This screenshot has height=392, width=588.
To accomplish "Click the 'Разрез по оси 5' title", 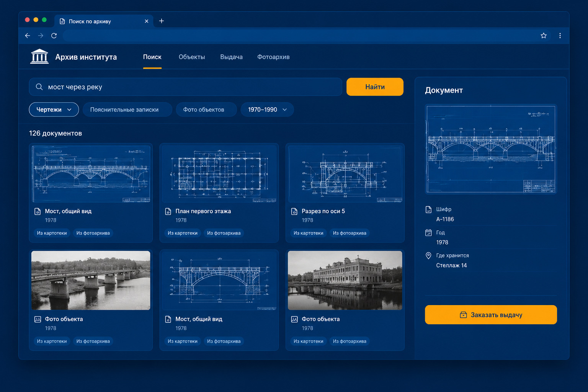I will click(323, 211).
